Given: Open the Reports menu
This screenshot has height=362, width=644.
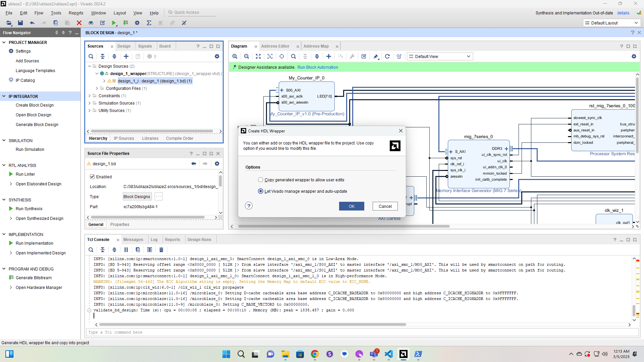Looking at the screenshot, I should tap(76, 13).
